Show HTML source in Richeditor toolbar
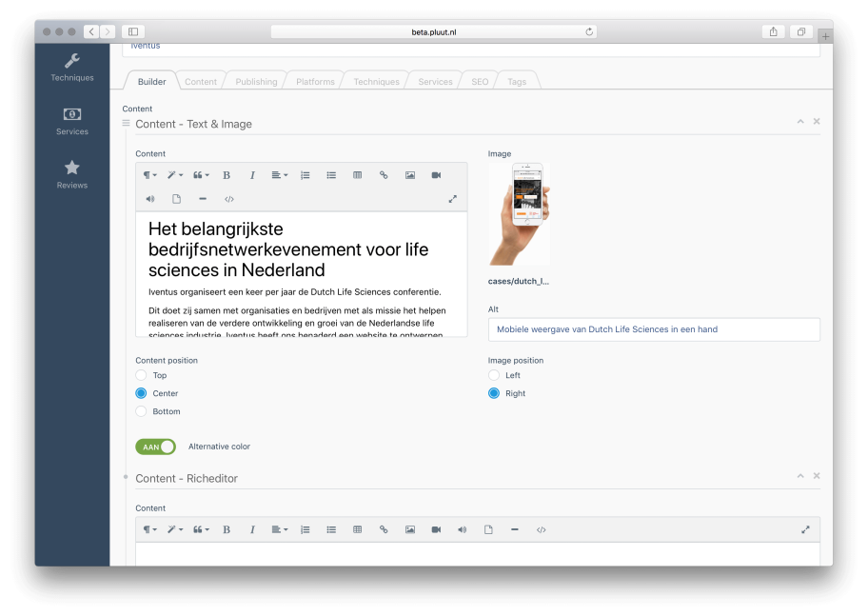Image resolution: width=868 pixels, height=616 pixels. click(x=541, y=529)
